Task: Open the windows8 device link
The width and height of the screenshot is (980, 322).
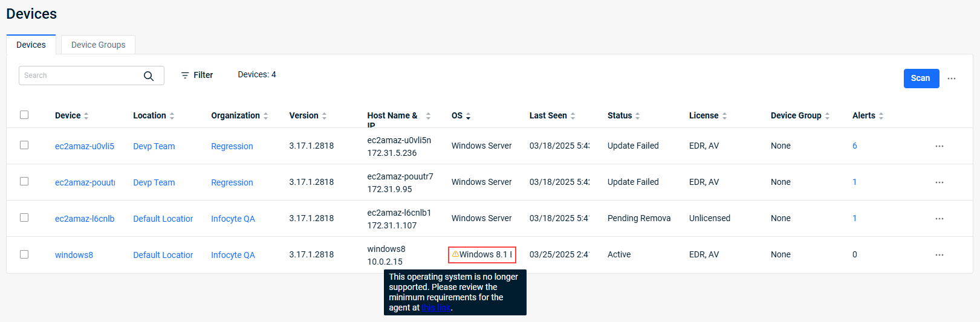Action: click(x=74, y=255)
